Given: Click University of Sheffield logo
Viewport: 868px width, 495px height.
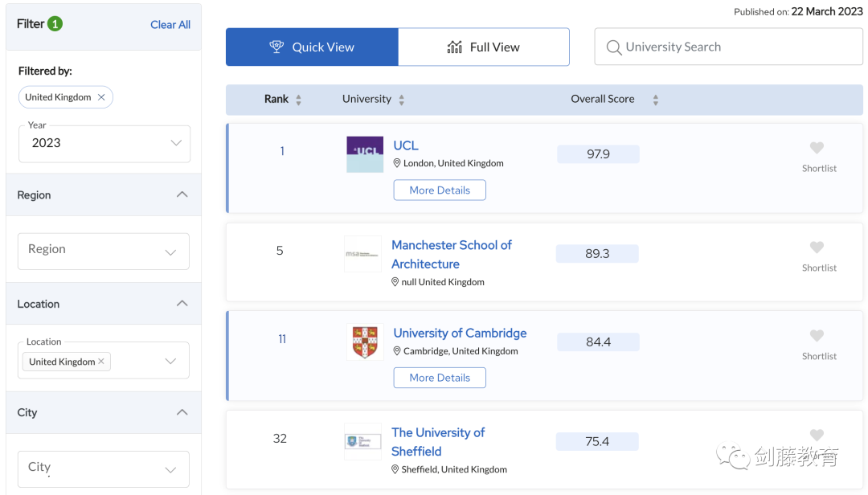Looking at the screenshot, I should coord(362,442).
